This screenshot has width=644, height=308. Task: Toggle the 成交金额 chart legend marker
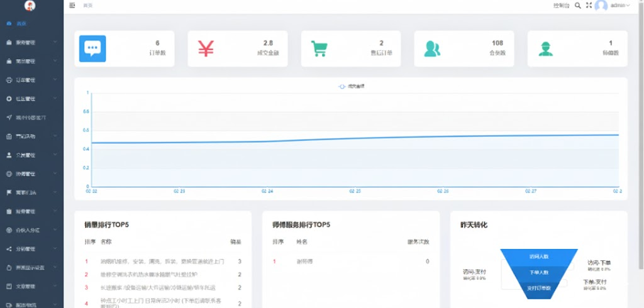point(341,86)
